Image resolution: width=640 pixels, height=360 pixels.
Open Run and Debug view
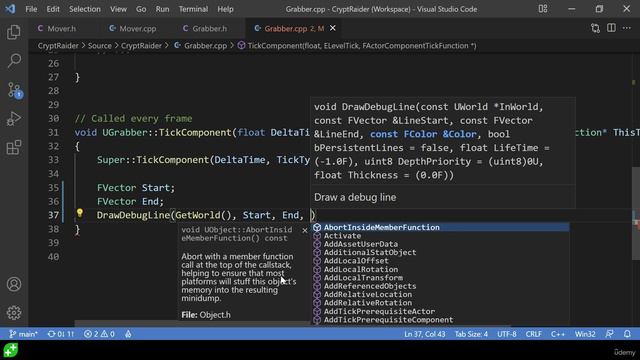coord(14,119)
